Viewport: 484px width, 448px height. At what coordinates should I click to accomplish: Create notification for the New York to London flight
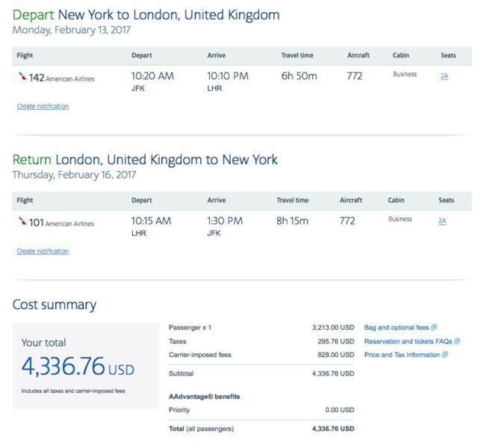point(43,107)
